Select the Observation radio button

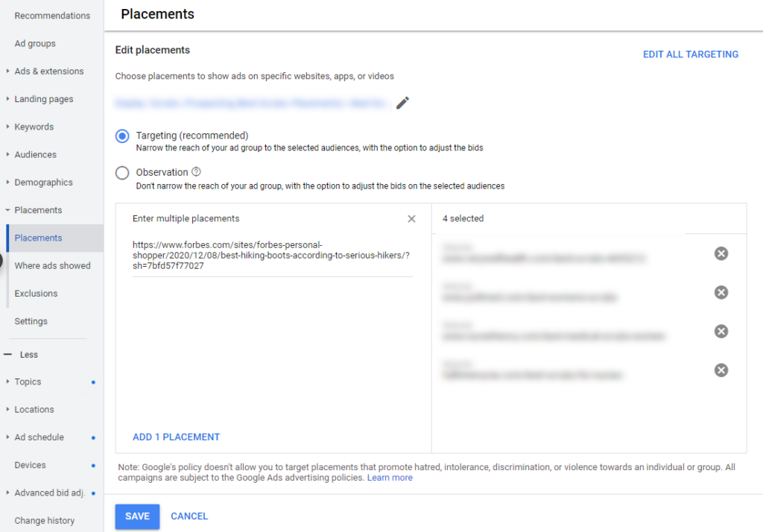(122, 173)
